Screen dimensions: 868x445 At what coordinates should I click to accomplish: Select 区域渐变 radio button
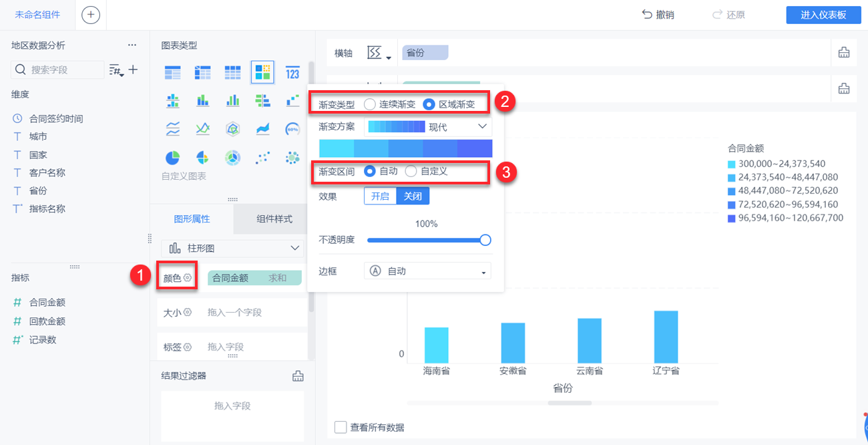tap(429, 104)
